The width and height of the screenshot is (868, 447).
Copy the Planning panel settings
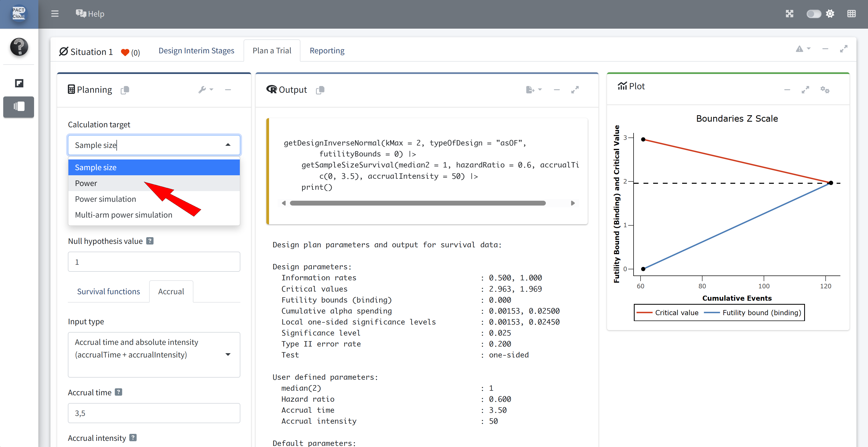pos(125,90)
